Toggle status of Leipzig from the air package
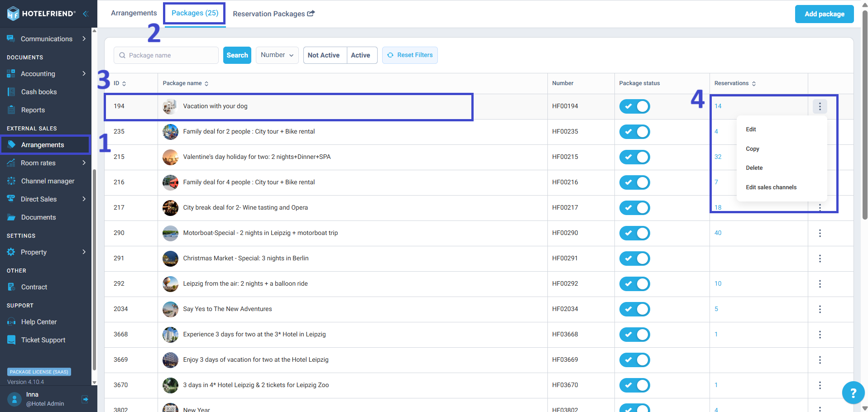The width and height of the screenshot is (868, 412). [634, 284]
